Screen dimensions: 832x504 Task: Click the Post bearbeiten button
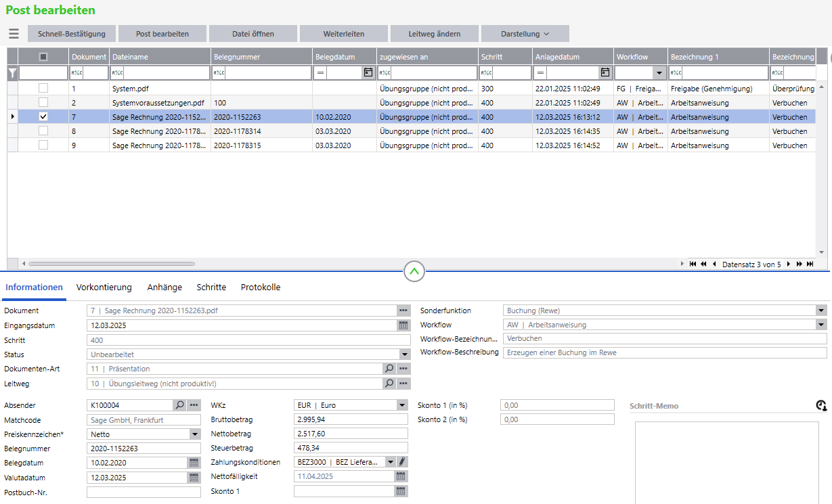tap(162, 34)
